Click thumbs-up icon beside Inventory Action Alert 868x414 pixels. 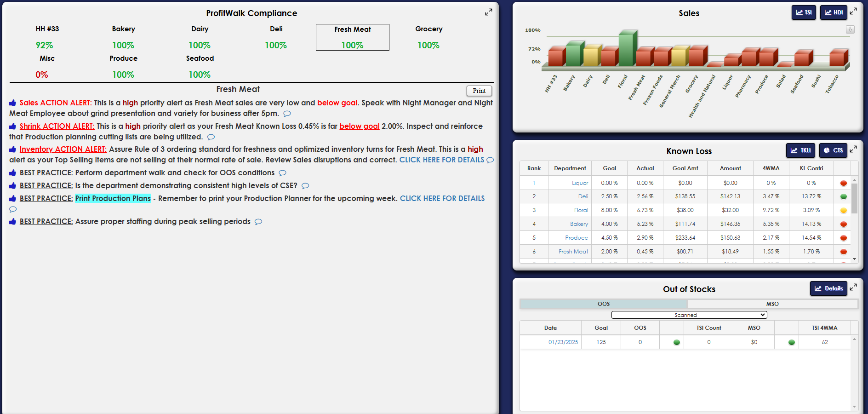13,149
